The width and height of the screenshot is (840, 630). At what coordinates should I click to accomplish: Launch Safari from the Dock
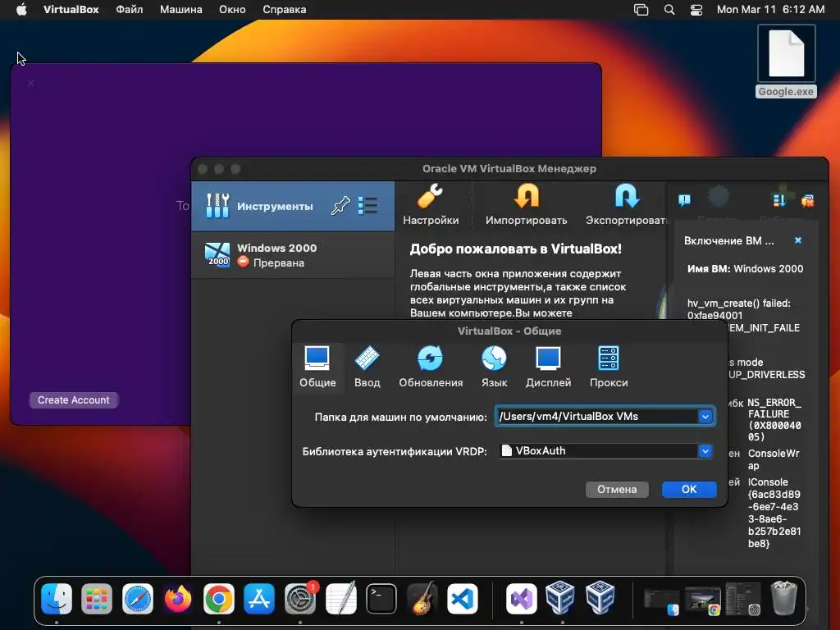tap(138, 598)
